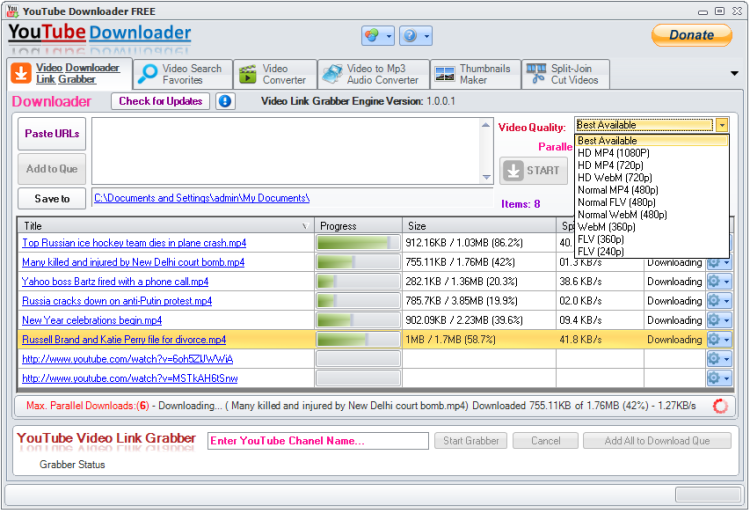
Task: Click the Enter YouTube Chanel Name field
Action: coord(318,441)
